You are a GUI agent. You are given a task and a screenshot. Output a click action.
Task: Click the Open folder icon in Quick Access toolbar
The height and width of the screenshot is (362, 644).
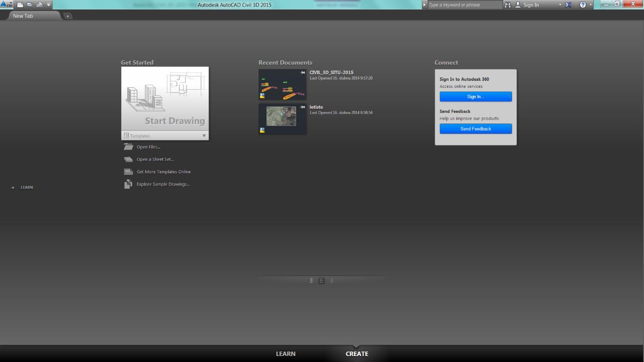tap(30, 5)
